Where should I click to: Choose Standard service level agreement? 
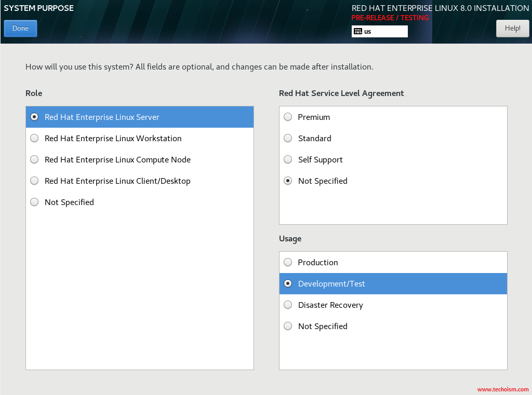coord(393,139)
